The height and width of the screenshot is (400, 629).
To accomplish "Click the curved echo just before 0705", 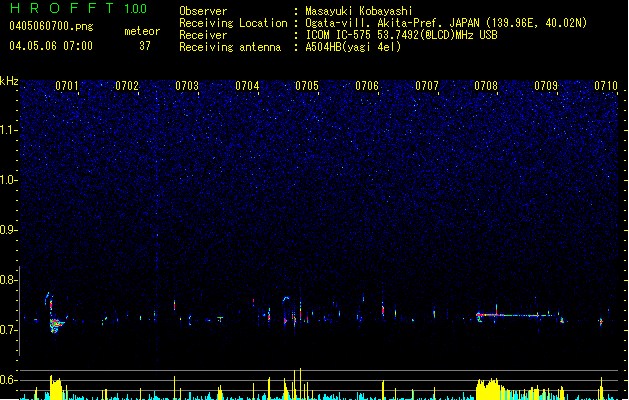I will 286,298.
